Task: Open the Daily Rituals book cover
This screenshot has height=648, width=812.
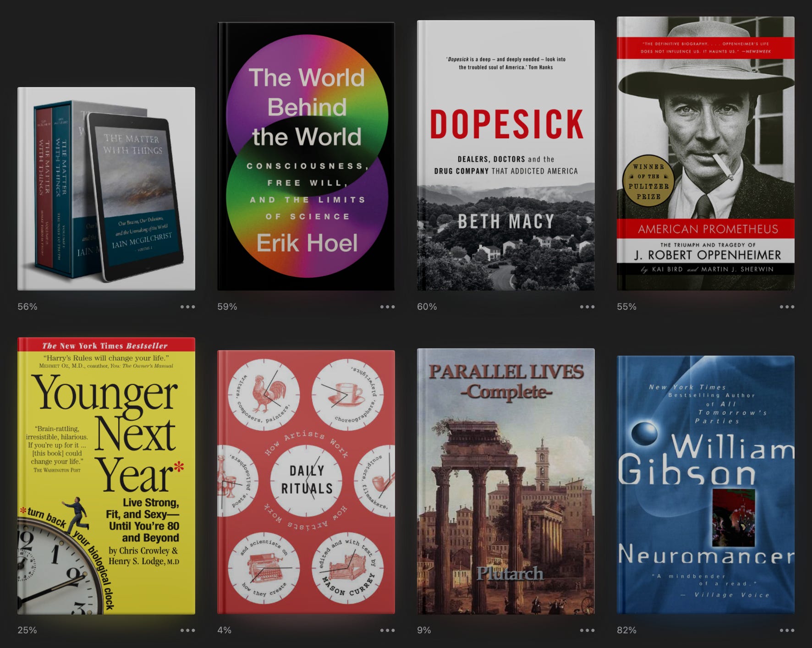Action: pos(306,482)
